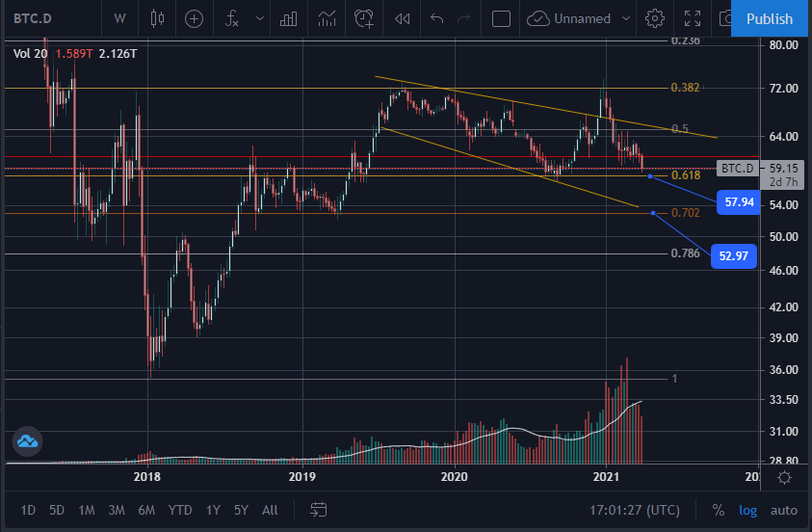Click the 2020 time axis label

click(x=454, y=476)
